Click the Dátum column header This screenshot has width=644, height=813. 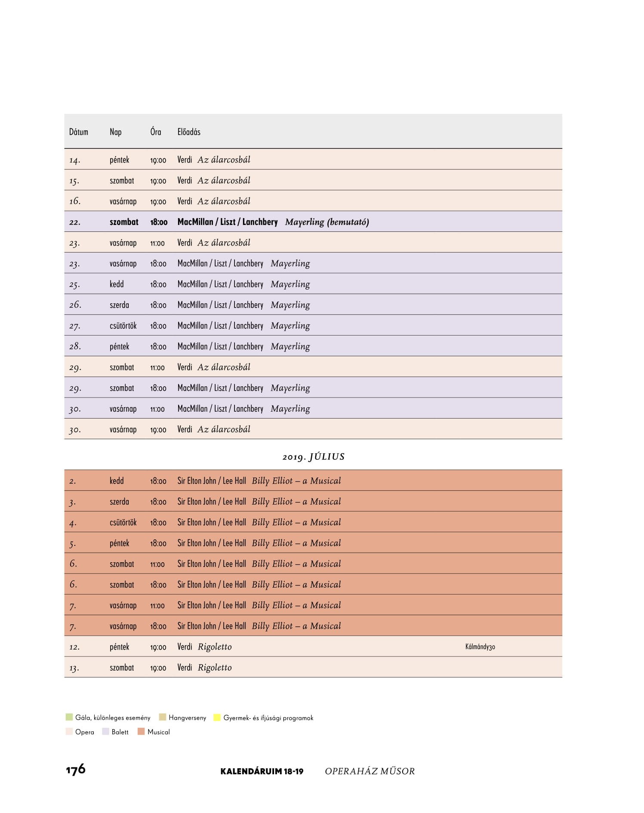[x=79, y=132]
